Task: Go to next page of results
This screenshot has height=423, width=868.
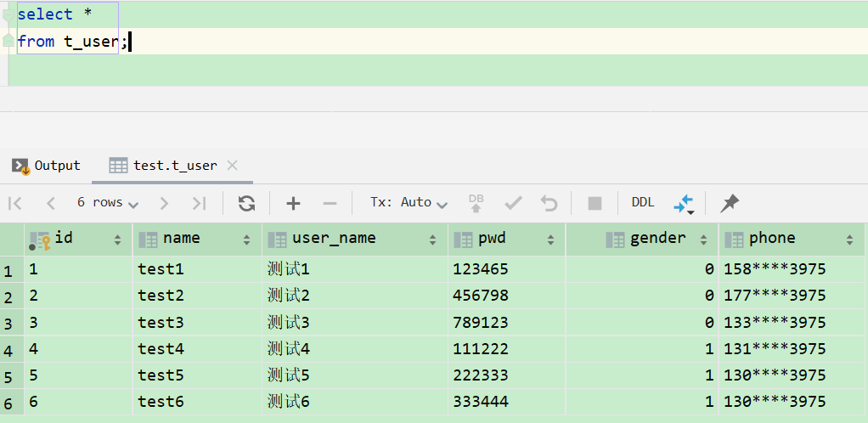Action: [x=164, y=203]
